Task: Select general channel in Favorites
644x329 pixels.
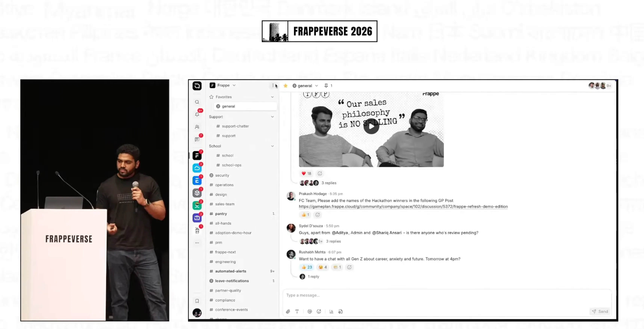Action: [x=245, y=106]
